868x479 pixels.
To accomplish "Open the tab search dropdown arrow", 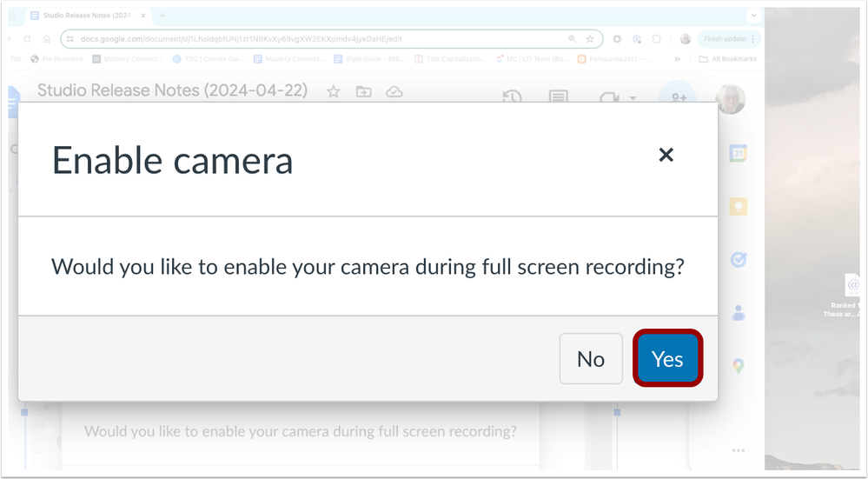I will coord(753,16).
